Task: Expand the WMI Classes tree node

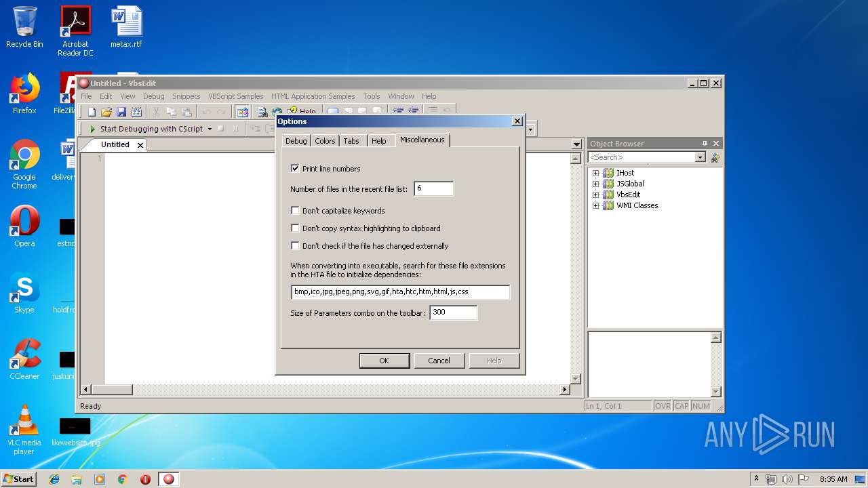Action: [x=596, y=205]
